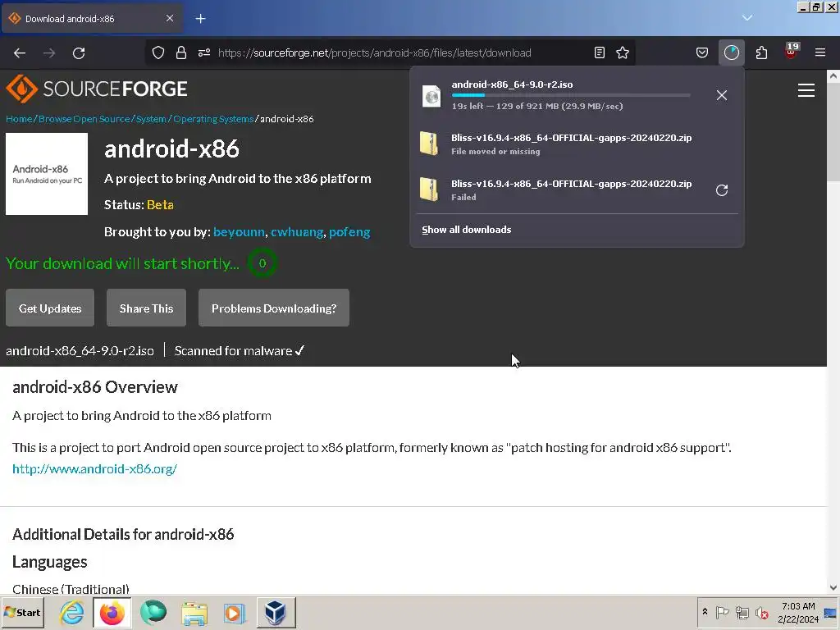This screenshot has height=630, width=840.
Task: Cancel the android-x86_64-9.0-r2.iso download
Action: coord(722,95)
